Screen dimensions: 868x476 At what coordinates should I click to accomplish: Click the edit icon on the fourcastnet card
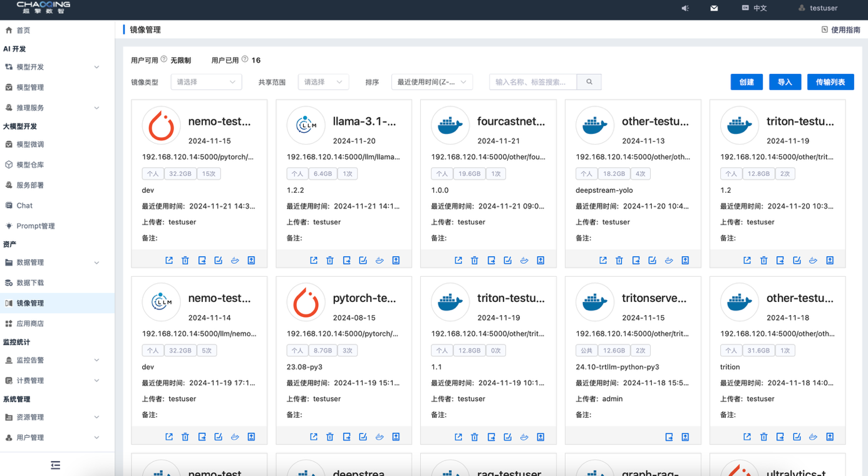(x=508, y=261)
